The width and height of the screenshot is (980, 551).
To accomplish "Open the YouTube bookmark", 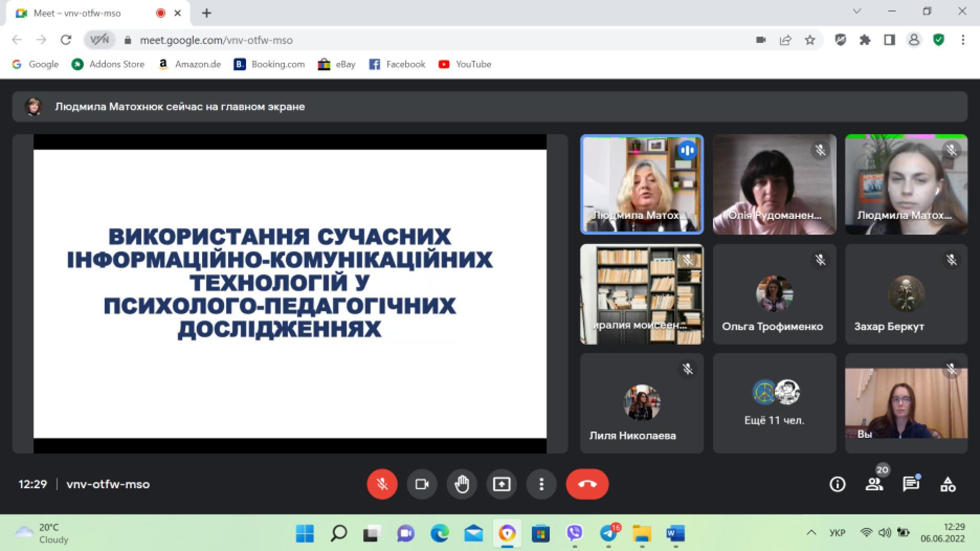I will point(465,64).
